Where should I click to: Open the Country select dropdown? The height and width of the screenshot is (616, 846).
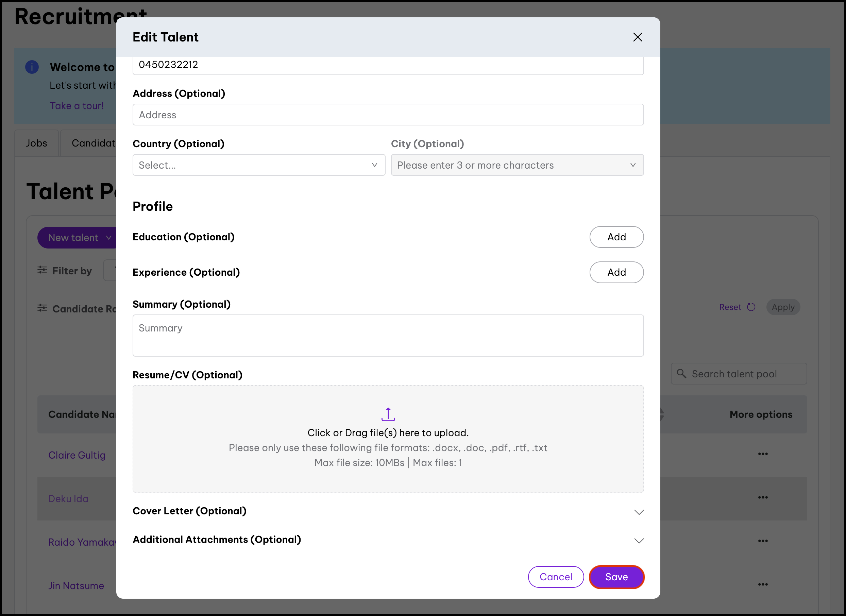(258, 165)
